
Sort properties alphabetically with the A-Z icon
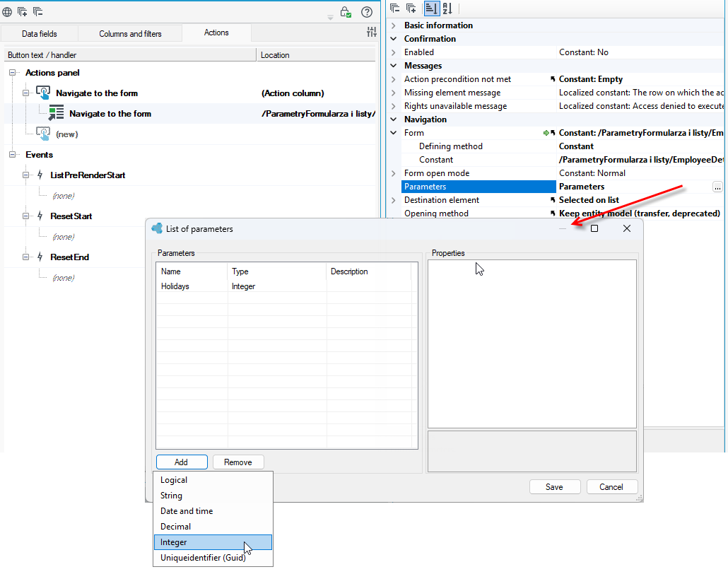[447, 8]
